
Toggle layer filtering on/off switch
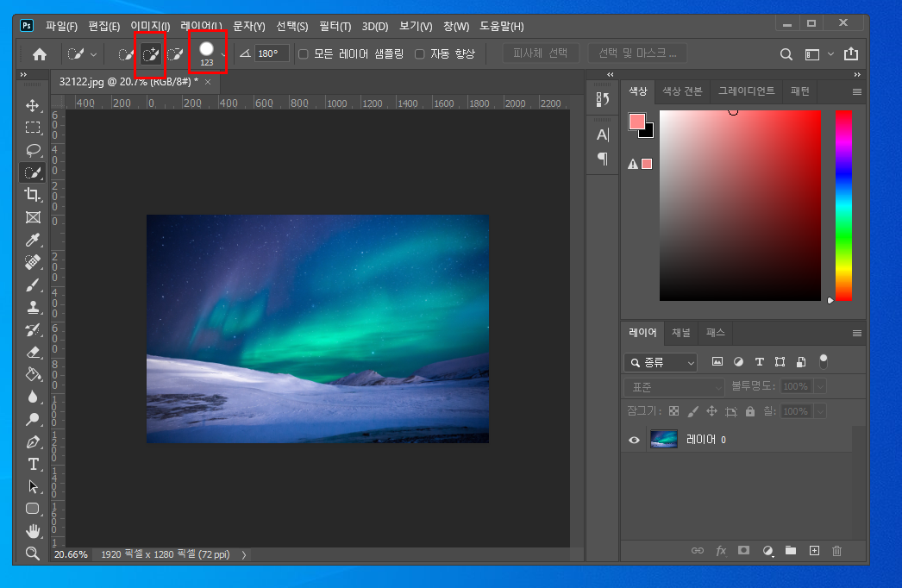pos(824,361)
